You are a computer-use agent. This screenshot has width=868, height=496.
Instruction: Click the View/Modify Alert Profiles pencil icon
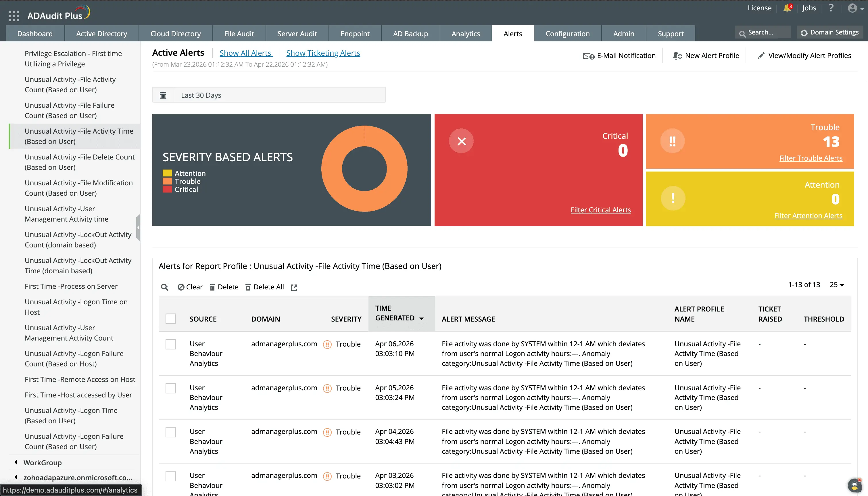click(x=761, y=55)
